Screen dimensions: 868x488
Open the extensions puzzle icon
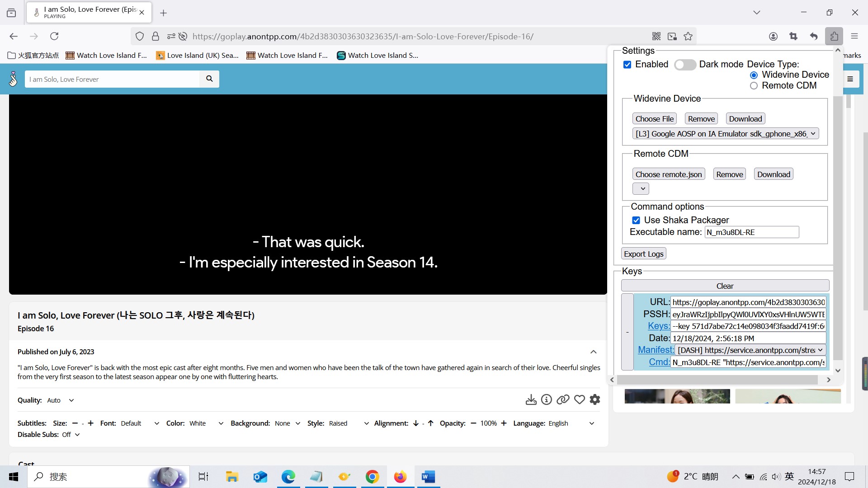click(x=834, y=36)
